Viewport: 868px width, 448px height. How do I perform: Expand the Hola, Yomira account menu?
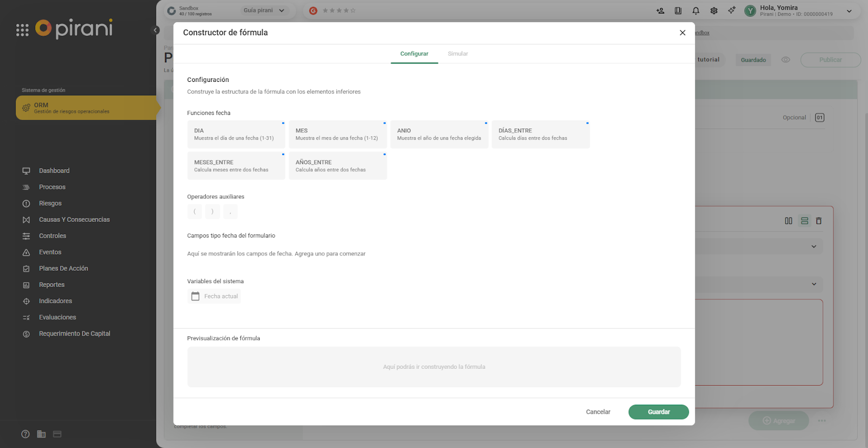[x=849, y=11]
